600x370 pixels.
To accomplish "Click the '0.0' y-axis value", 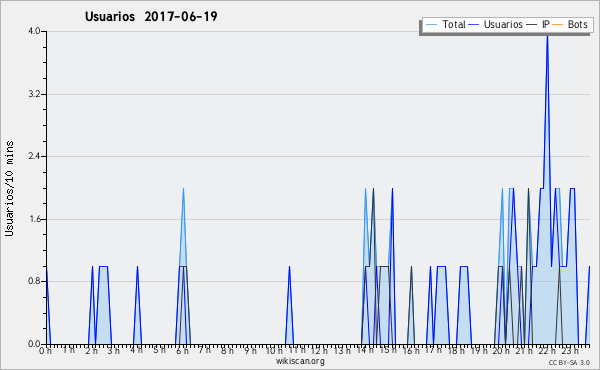I will 34,344.
